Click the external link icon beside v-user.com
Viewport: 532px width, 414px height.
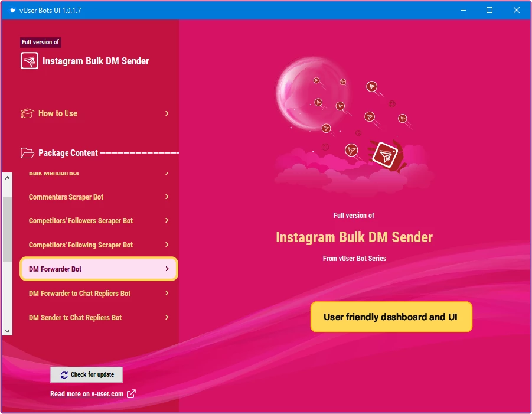tap(131, 394)
